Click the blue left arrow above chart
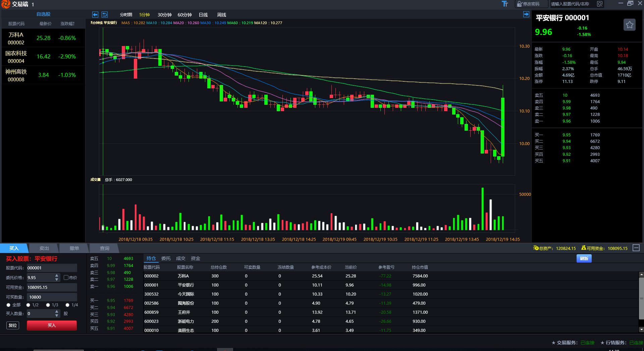This screenshot has width=644, height=351. point(95,14)
